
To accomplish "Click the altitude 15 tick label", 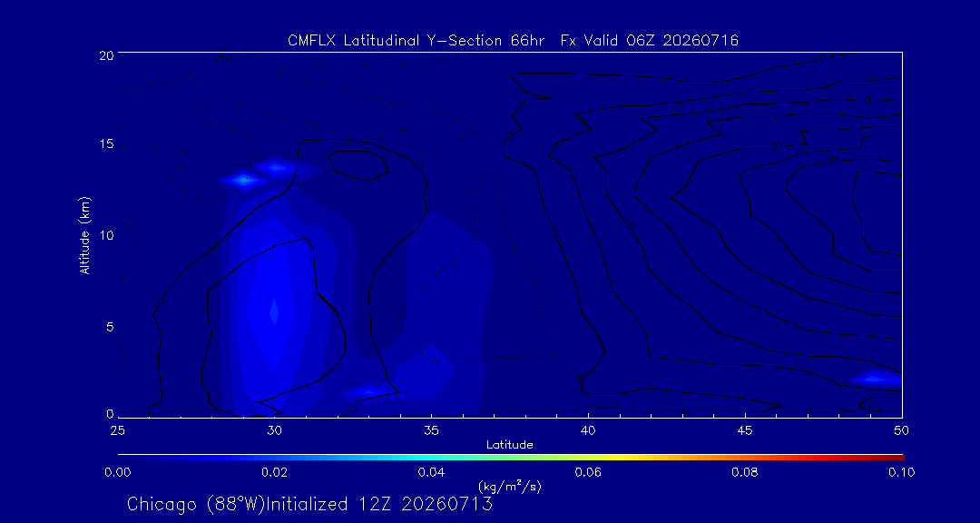I will point(105,143).
